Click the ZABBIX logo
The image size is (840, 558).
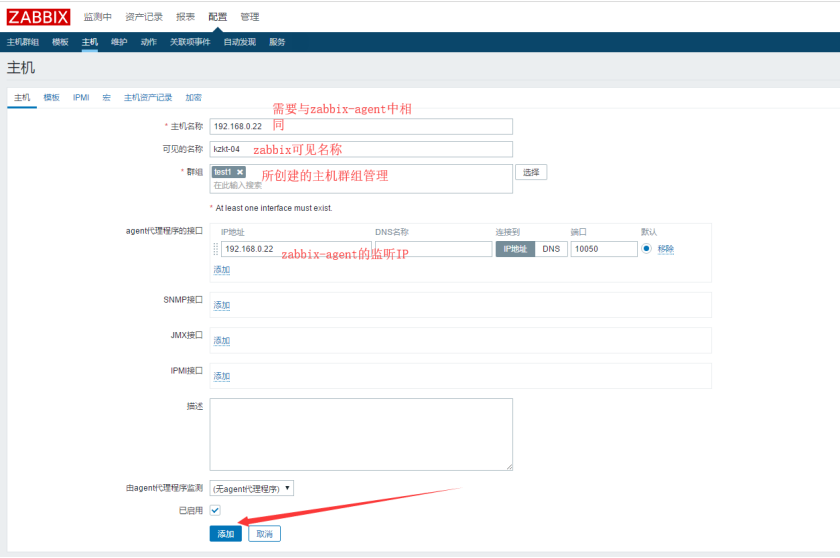(x=38, y=17)
